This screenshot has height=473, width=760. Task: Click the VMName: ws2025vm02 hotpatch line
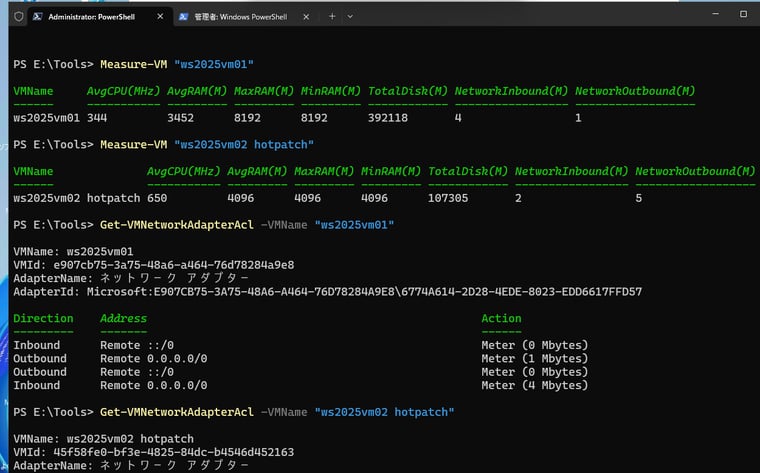pyautogui.click(x=103, y=439)
